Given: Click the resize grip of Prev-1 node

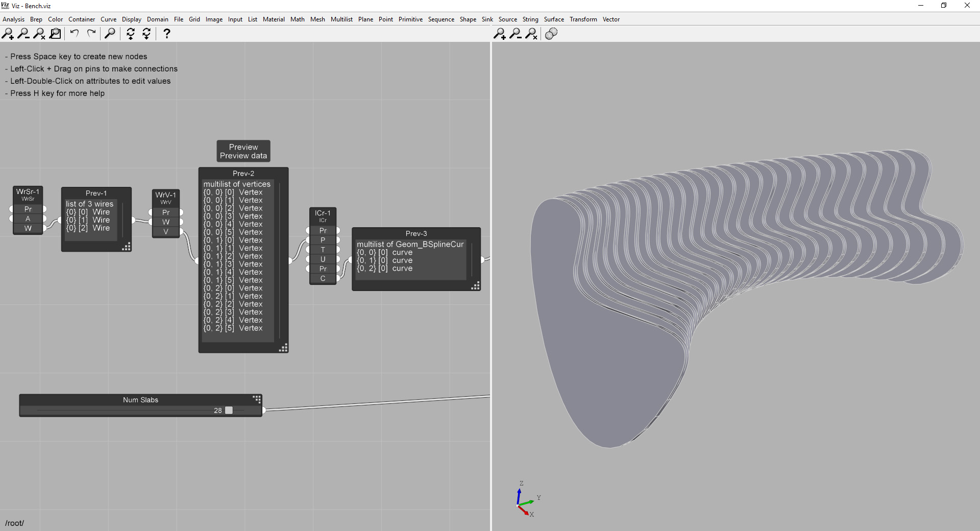Looking at the screenshot, I should (126, 247).
